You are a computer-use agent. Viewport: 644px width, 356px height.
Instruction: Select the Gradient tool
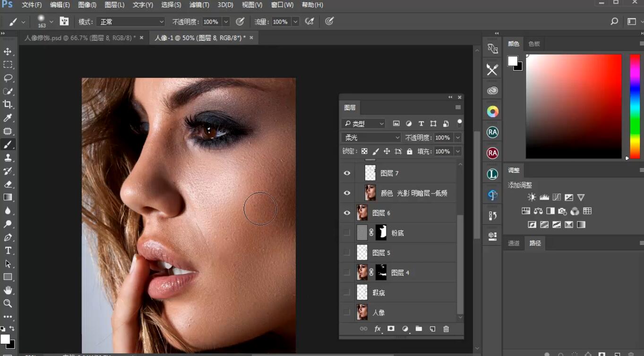(x=8, y=197)
